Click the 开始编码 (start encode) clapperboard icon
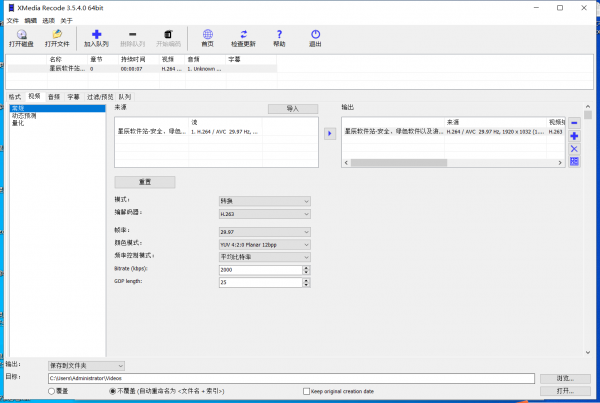Viewport: 600px width, 403px height. coord(168,34)
